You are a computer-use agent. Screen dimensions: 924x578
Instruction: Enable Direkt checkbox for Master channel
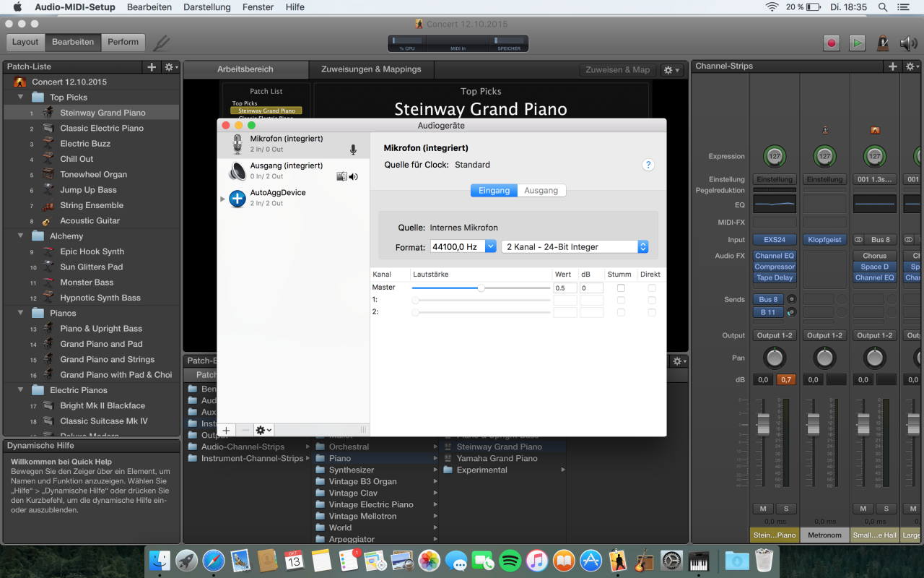click(652, 288)
